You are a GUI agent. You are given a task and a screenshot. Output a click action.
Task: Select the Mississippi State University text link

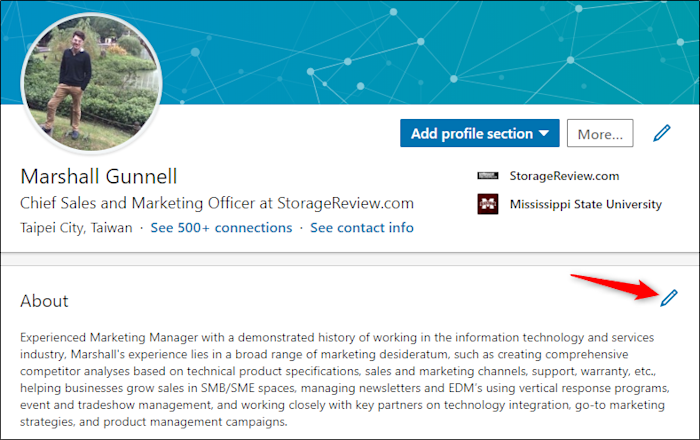tap(586, 204)
